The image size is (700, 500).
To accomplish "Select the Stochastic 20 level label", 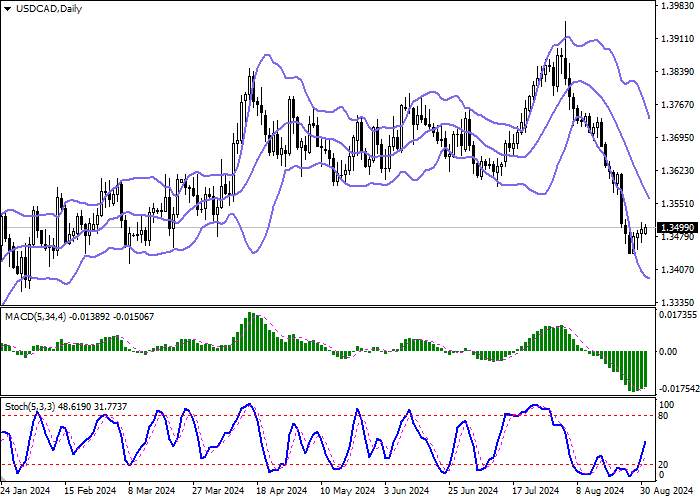I will tap(664, 465).
